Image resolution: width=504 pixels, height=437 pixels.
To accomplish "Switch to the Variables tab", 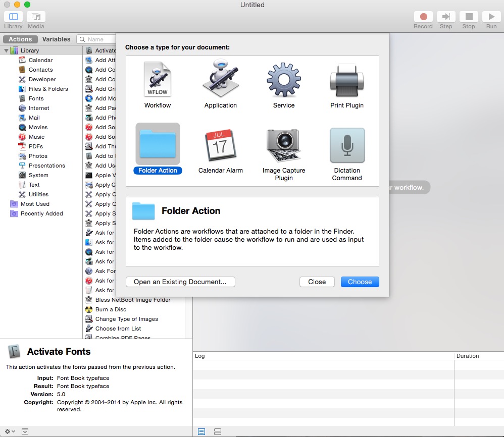I will click(56, 39).
